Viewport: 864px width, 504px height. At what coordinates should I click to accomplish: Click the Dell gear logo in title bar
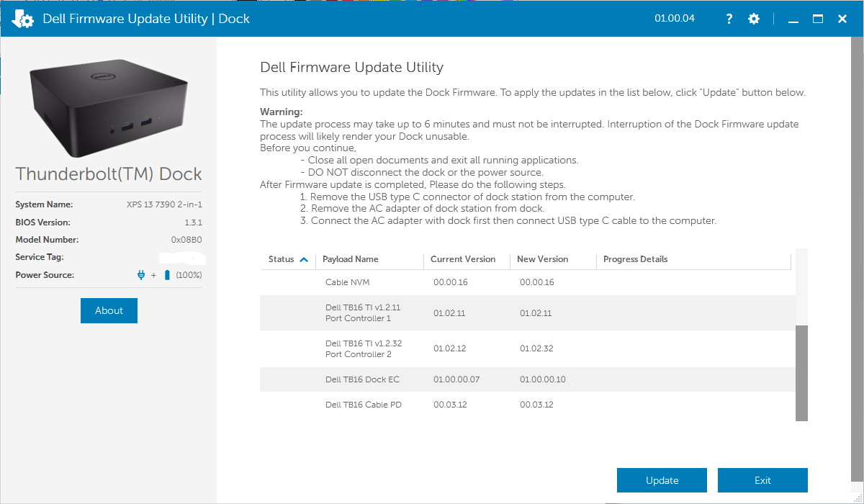point(22,19)
